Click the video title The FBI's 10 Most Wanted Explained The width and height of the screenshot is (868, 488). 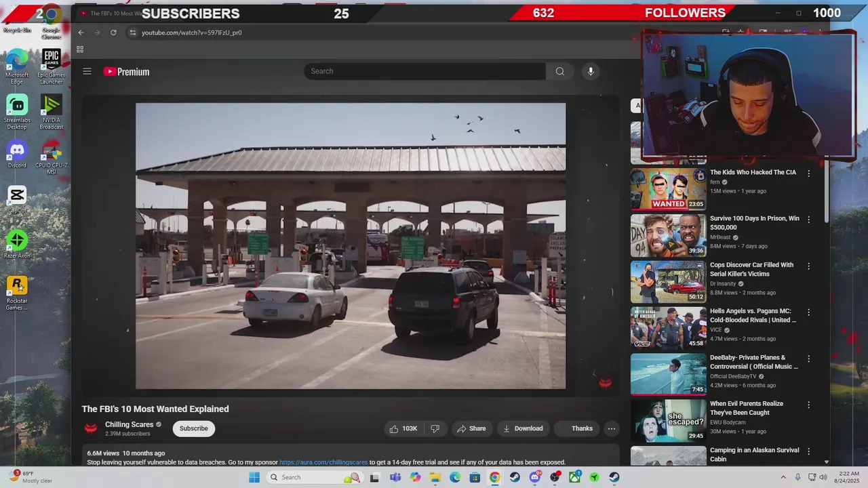point(155,409)
